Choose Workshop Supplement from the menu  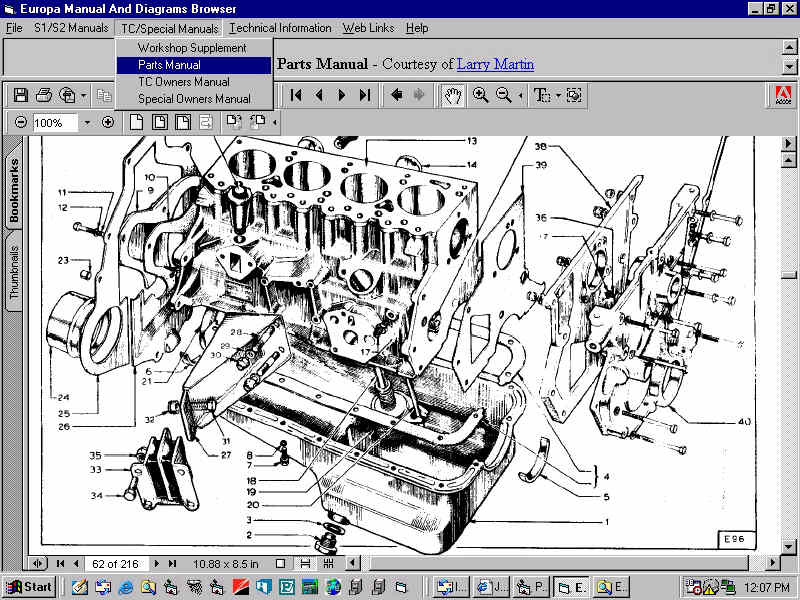192,48
